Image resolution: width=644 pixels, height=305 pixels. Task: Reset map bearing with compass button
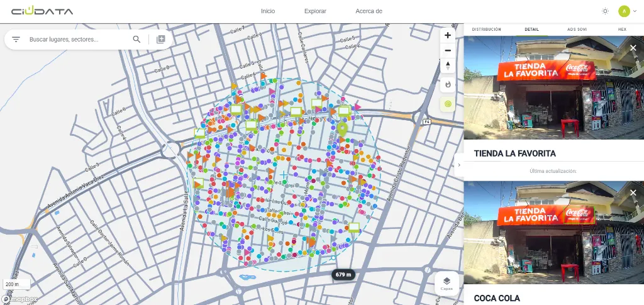pos(448,65)
